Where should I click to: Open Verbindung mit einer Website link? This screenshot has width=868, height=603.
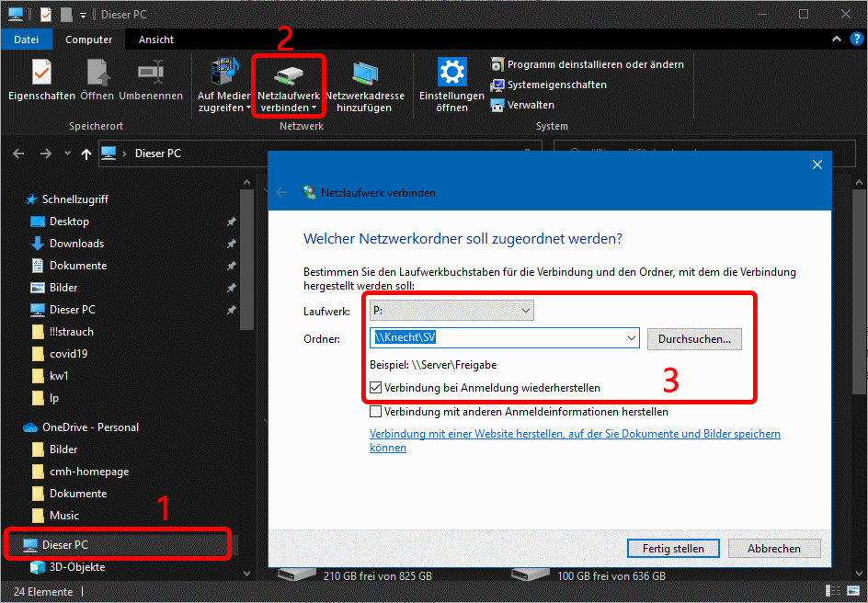pyautogui.click(x=575, y=434)
